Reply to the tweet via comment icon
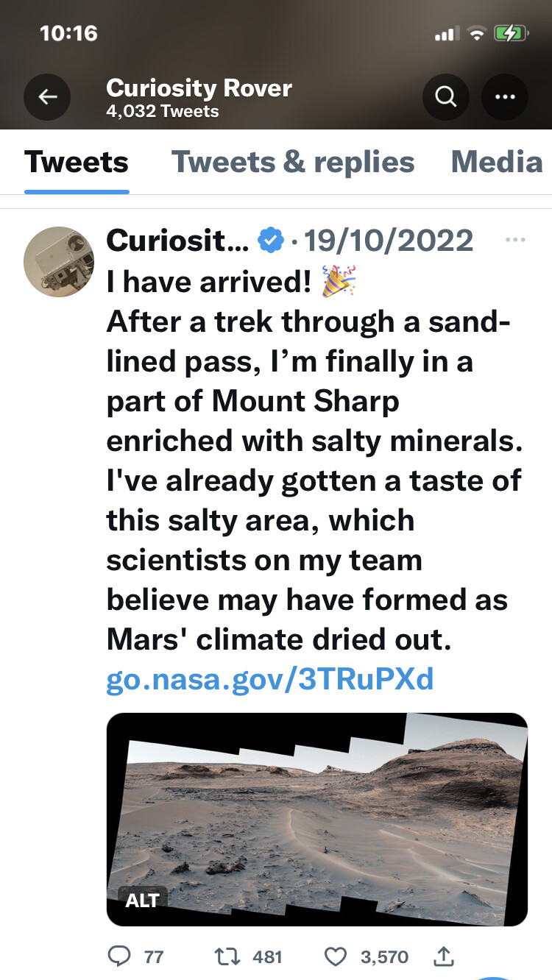The height and width of the screenshot is (980, 552). coord(118,956)
